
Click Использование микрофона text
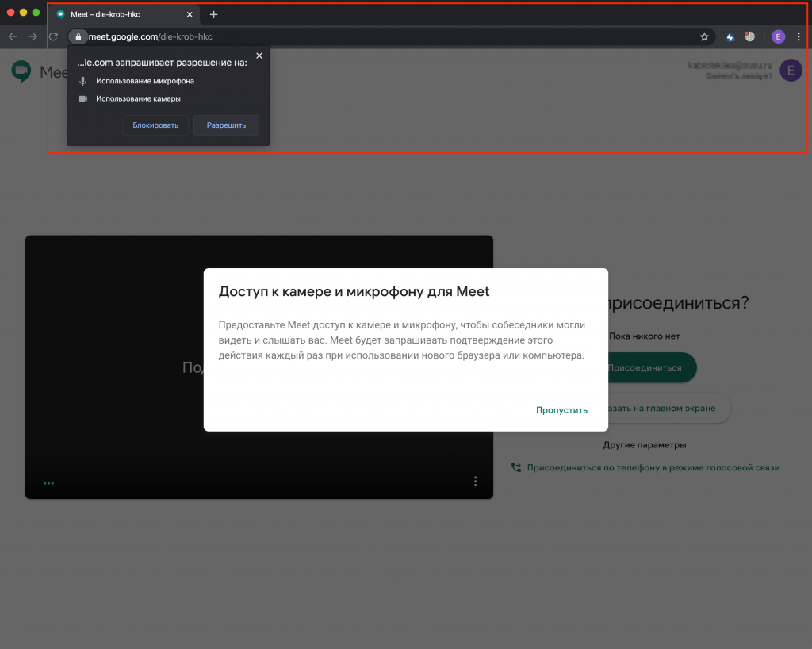145,81
